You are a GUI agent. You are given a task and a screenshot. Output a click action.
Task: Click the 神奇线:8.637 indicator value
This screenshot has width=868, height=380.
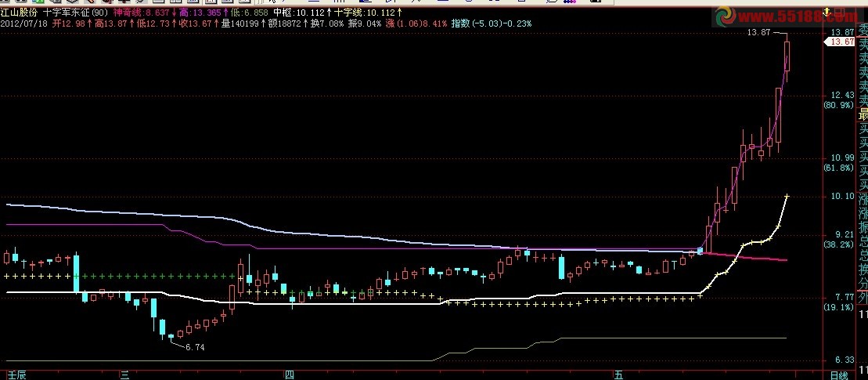tap(142, 13)
